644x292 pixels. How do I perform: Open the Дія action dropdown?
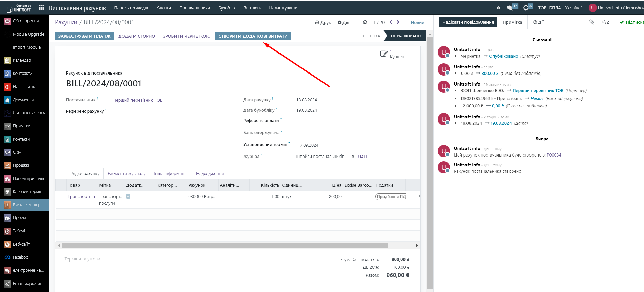click(x=343, y=23)
